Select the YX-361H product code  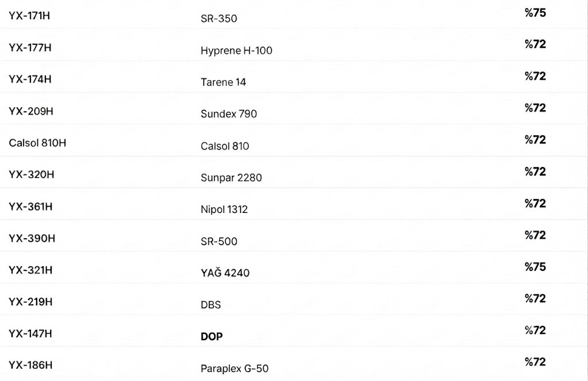[x=30, y=207]
